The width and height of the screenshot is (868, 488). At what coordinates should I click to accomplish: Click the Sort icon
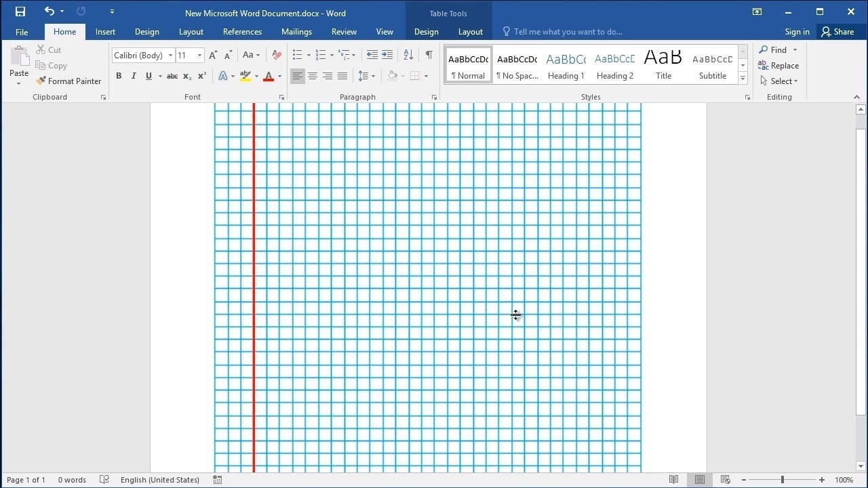[x=408, y=56]
